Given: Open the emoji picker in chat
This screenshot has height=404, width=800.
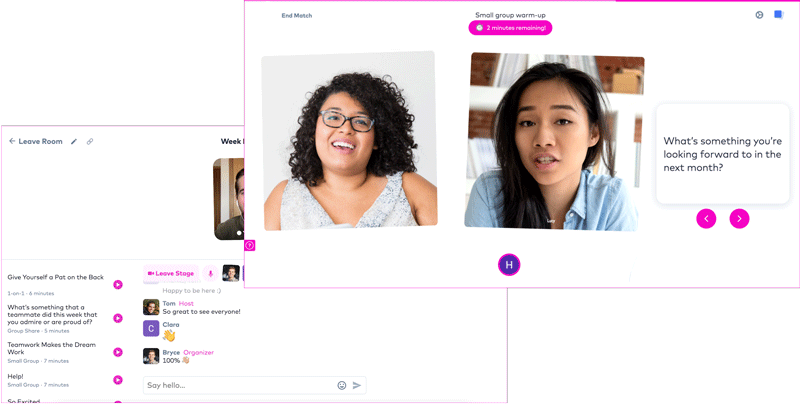Looking at the screenshot, I should pos(342,385).
